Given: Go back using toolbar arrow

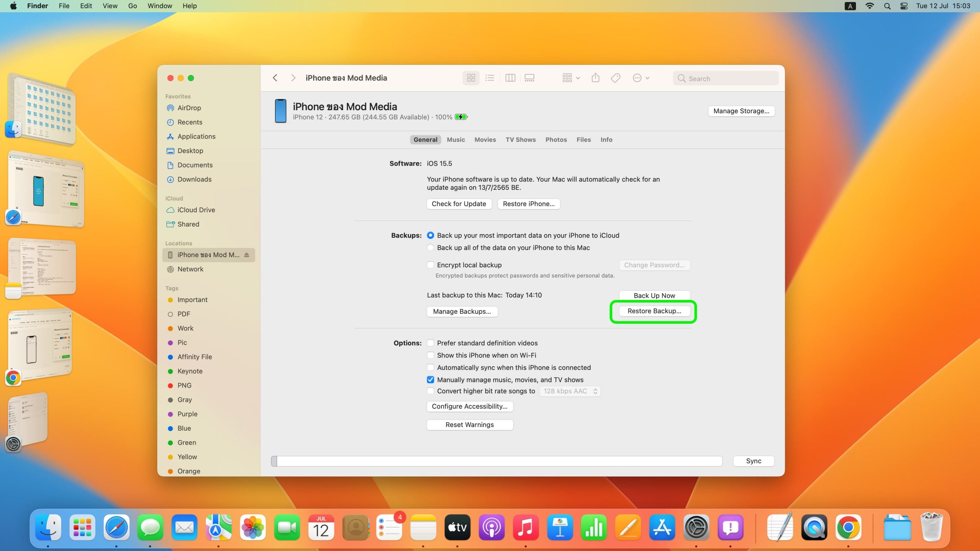Looking at the screenshot, I should pyautogui.click(x=275, y=78).
